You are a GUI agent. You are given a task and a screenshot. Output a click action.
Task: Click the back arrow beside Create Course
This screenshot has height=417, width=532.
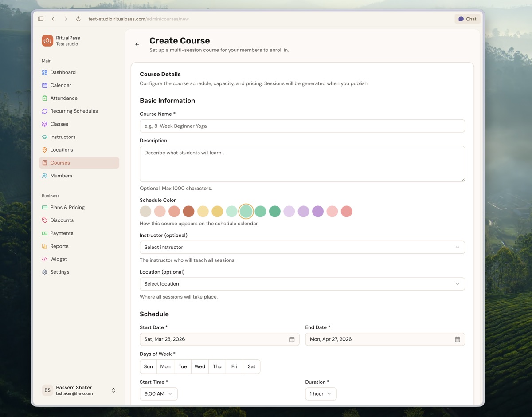137,44
